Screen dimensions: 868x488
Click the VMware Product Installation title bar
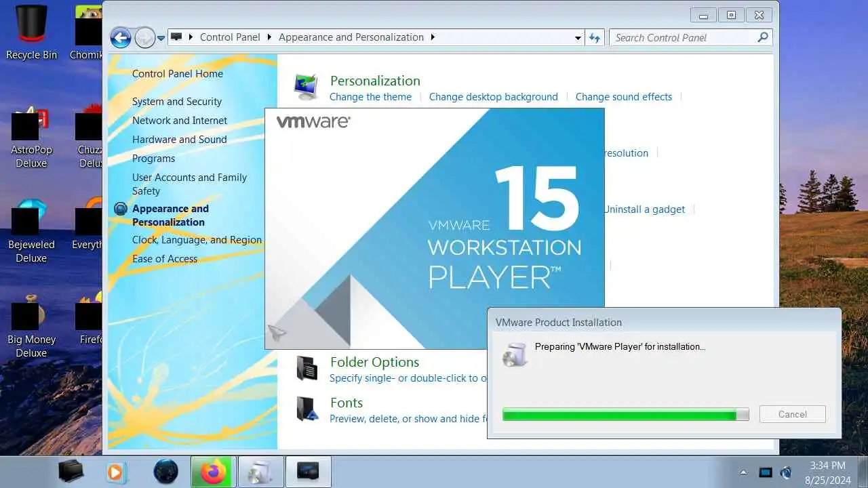[x=665, y=323]
